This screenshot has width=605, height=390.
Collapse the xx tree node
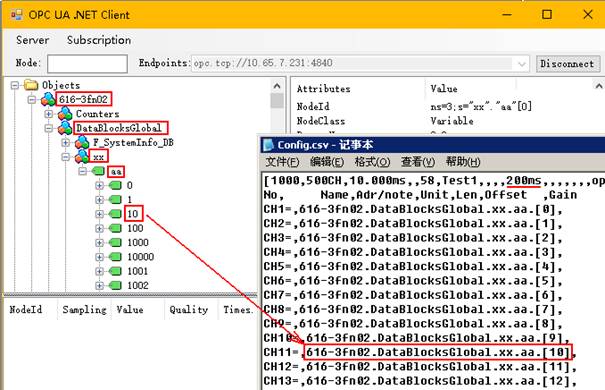(66, 157)
